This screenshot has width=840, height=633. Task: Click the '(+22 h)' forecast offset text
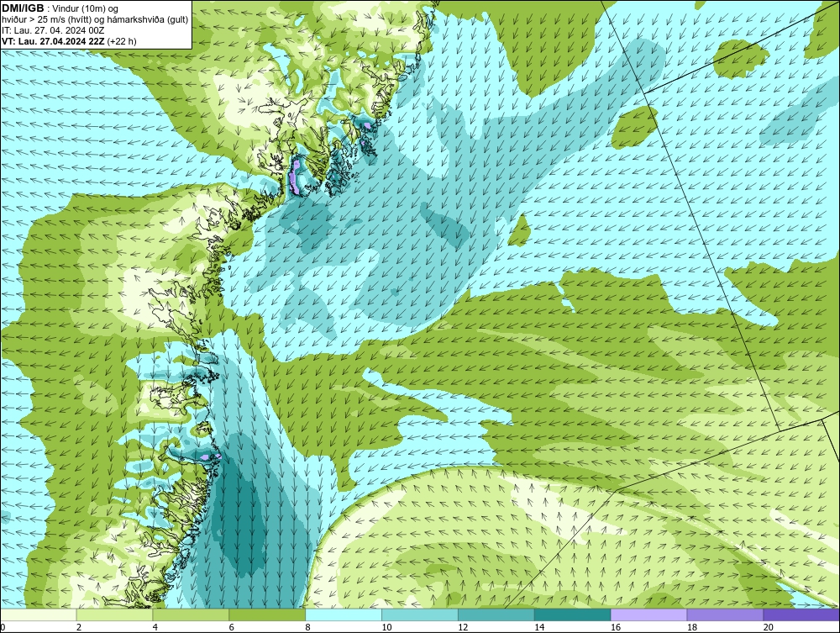click(x=122, y=41)
